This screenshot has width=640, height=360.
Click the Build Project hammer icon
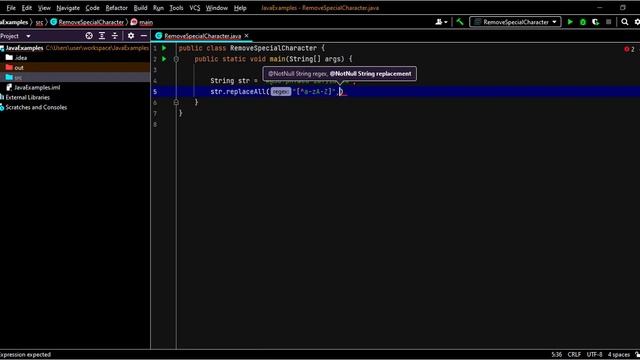(460, 22)
